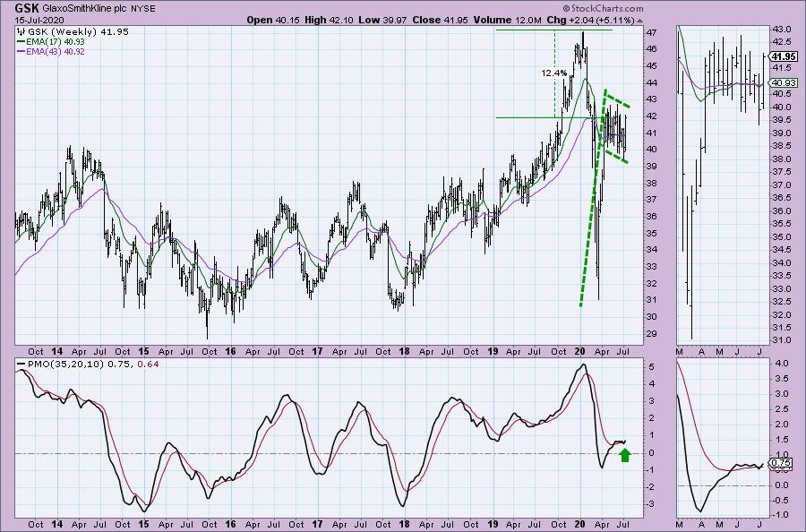Click the GSK ticker symbol in the title
Image resolution: width=806 pixels, height=532 pixels.
pos(27,8)
